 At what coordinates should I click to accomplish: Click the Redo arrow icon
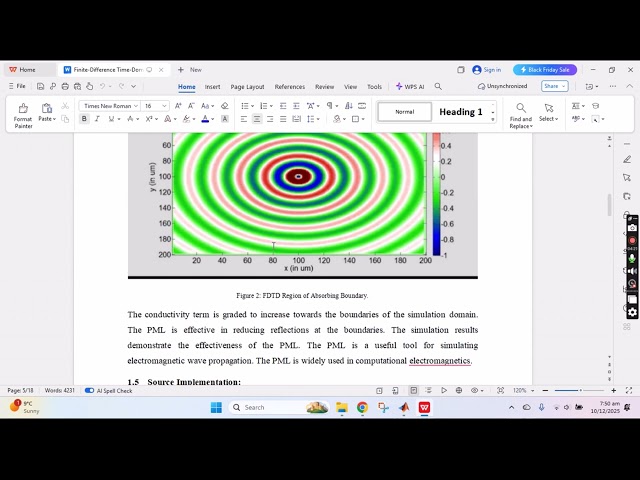click(x=121, y=86)
